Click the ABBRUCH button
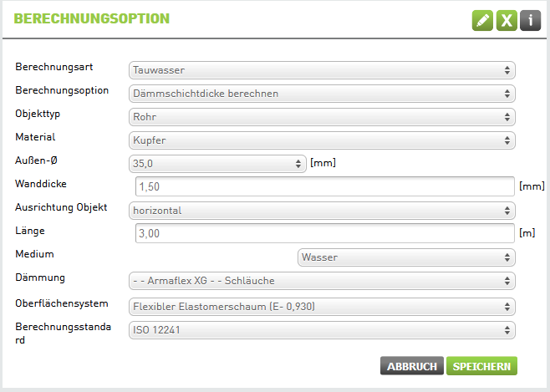550x392 pixels. (x=412, y=366)
